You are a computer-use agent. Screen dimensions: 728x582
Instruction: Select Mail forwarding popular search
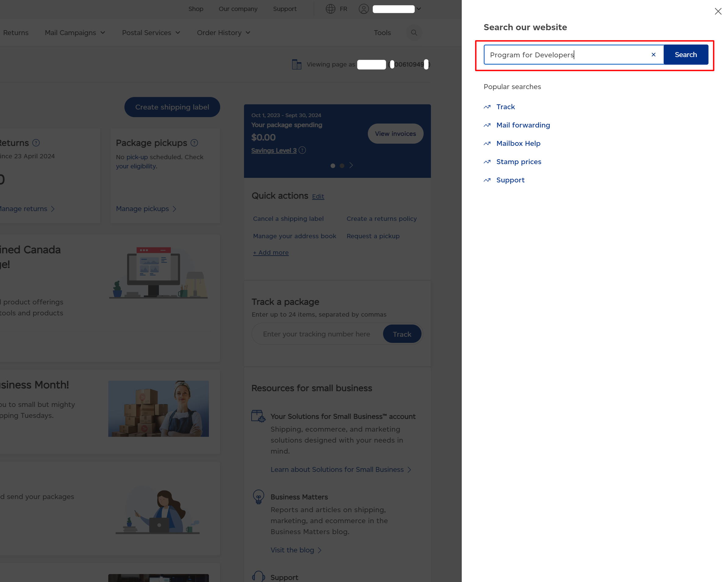click(523, 125)
